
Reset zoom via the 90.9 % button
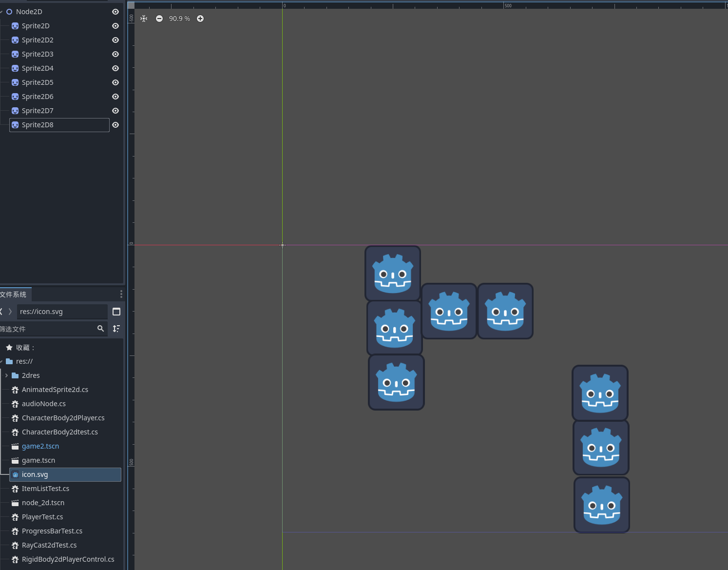tap(179, 19)
